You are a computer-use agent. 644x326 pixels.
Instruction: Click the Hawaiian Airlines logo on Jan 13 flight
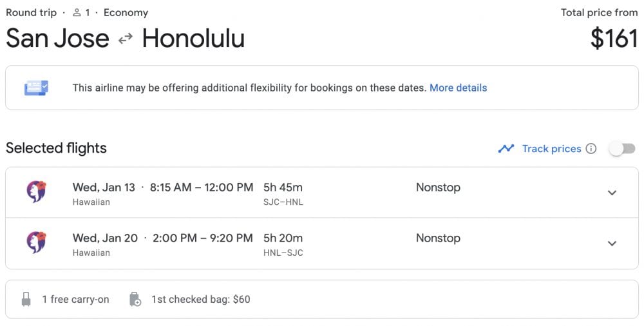click(36, 192)
